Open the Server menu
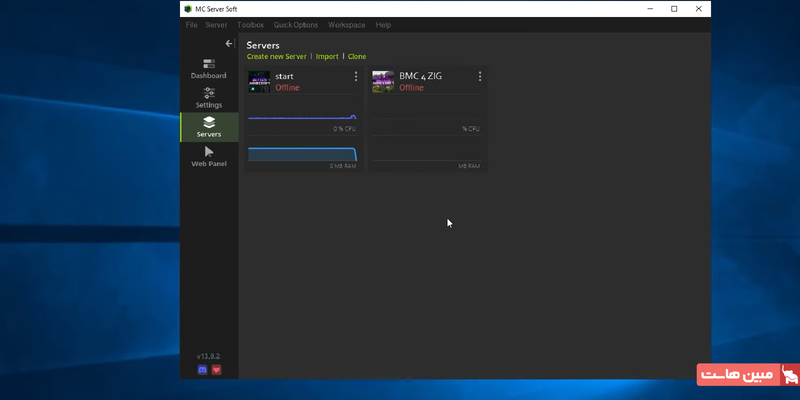Viewport: 800px width, 400px height. click(x=216, y=25)
